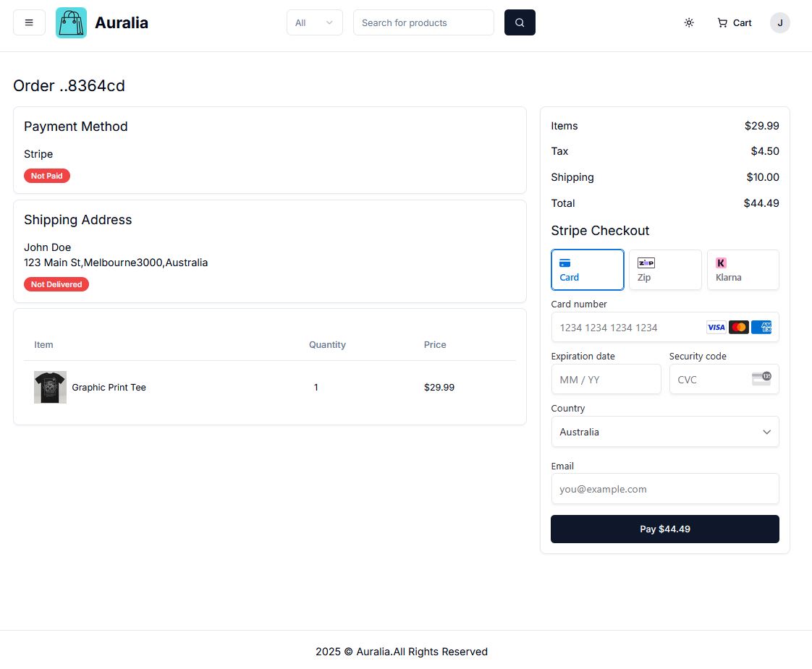Click the footer copyright text
This screenshot has height=669, width=812.
pos(402,652)
